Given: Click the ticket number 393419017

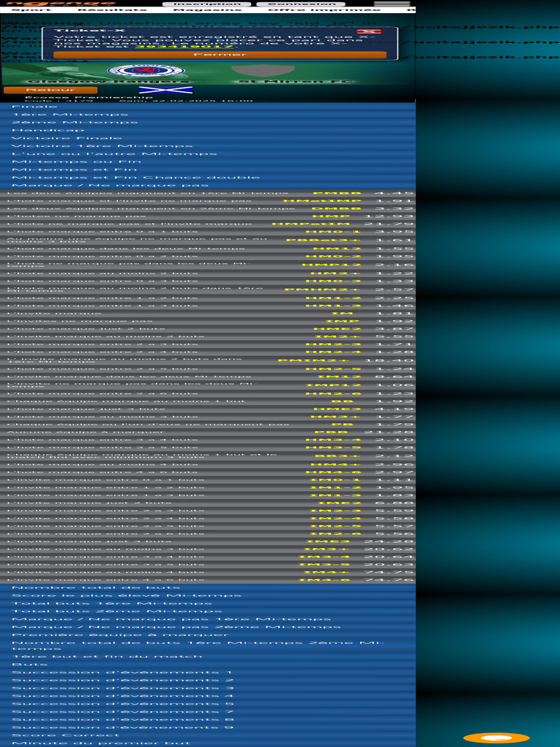Looking at the screenshot, I should [183, 47].
